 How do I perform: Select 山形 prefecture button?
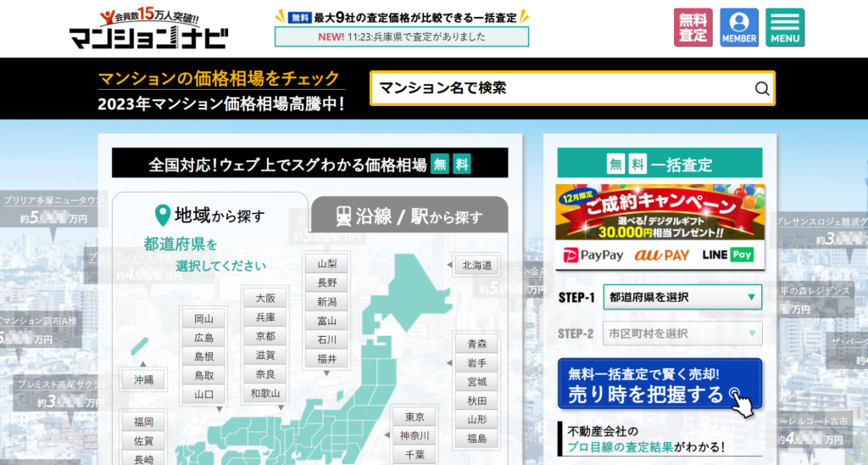[476, 419]
